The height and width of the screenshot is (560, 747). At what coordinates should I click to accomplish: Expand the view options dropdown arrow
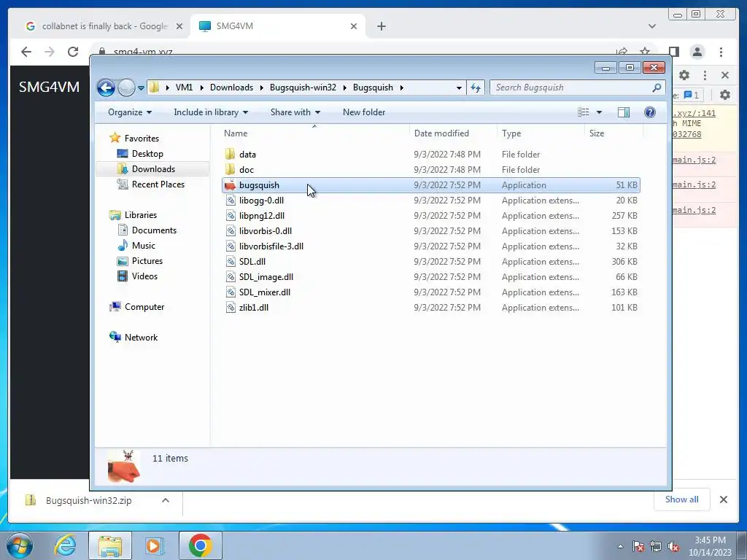click(x=600, y=112)
